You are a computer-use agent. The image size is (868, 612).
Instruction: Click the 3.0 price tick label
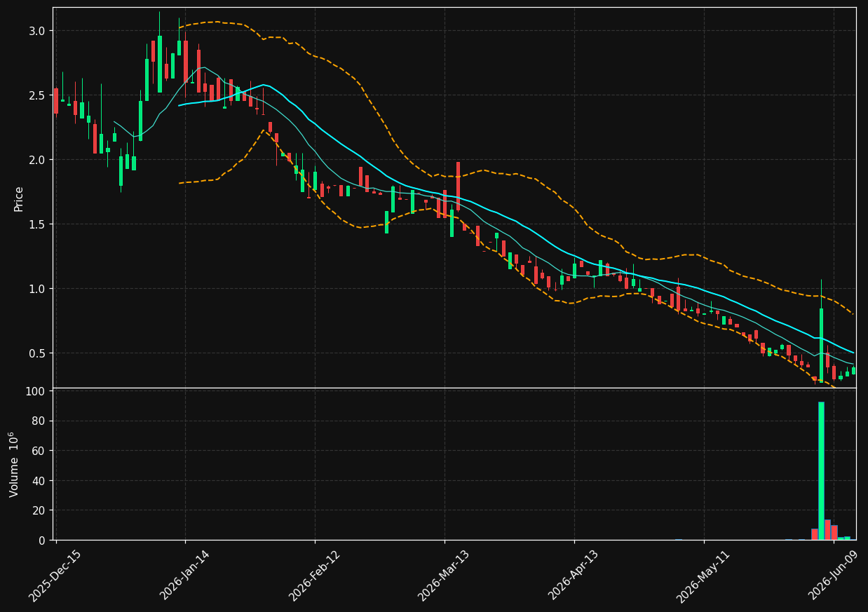[37, 31]
